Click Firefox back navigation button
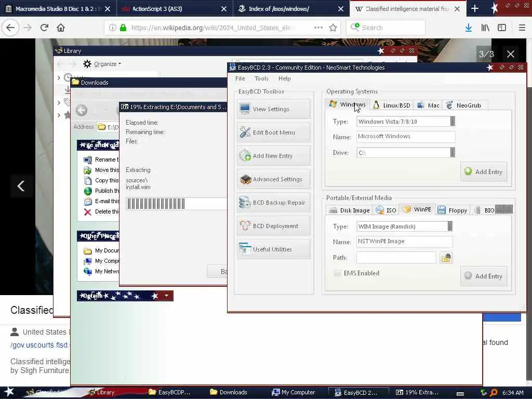 tap(10, 28)
